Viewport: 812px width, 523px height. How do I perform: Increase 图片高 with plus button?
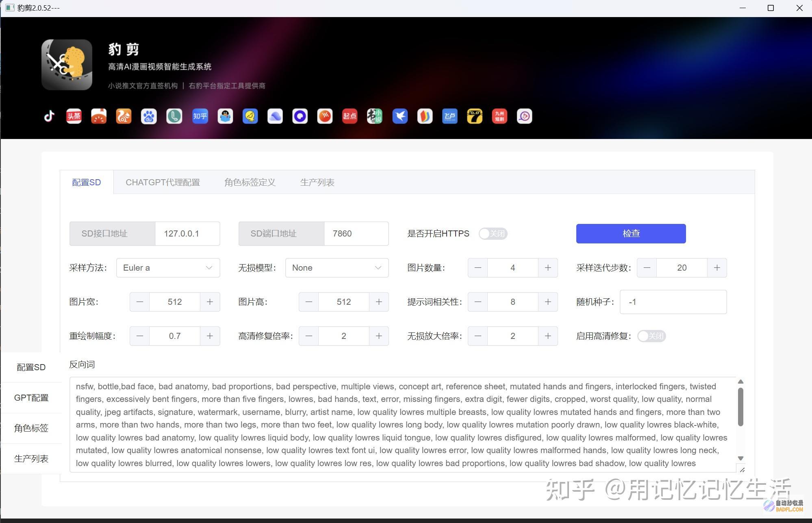pyautogui.click(x=379, y=302)
